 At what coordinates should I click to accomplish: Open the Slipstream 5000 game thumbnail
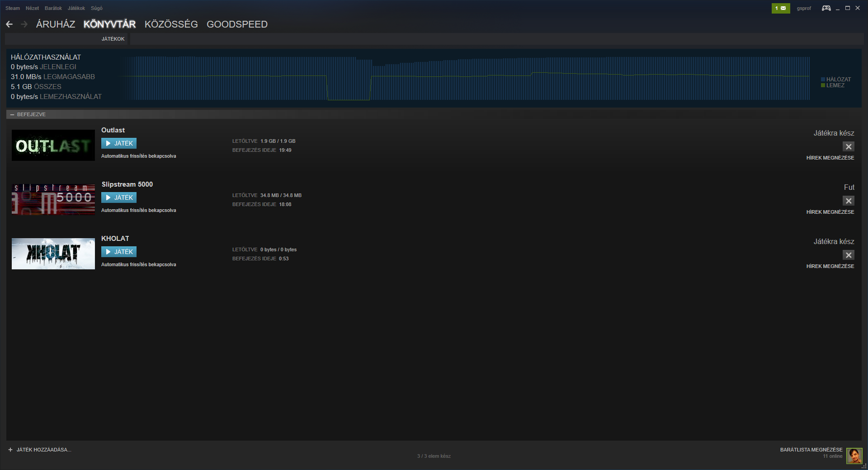[53, 200]
